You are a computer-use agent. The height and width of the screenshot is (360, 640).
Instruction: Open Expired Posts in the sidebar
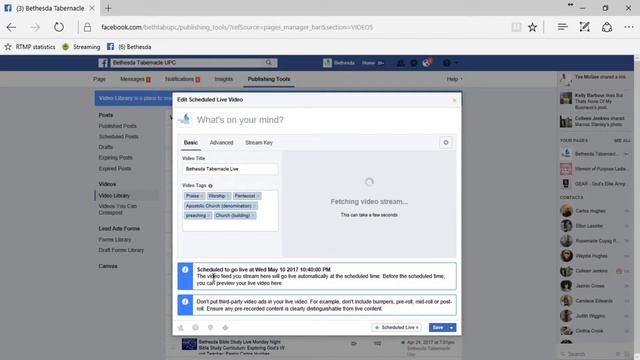(x=115, y=169)
